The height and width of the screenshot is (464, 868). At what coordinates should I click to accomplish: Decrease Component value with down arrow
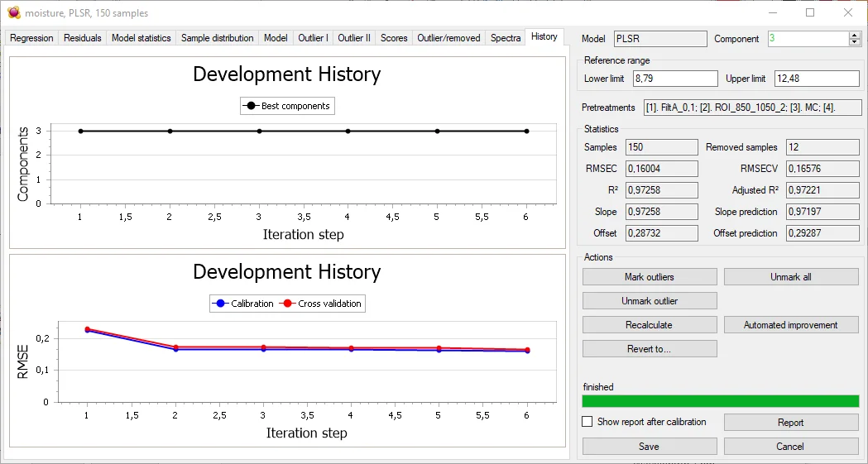(x=855, y=42)
